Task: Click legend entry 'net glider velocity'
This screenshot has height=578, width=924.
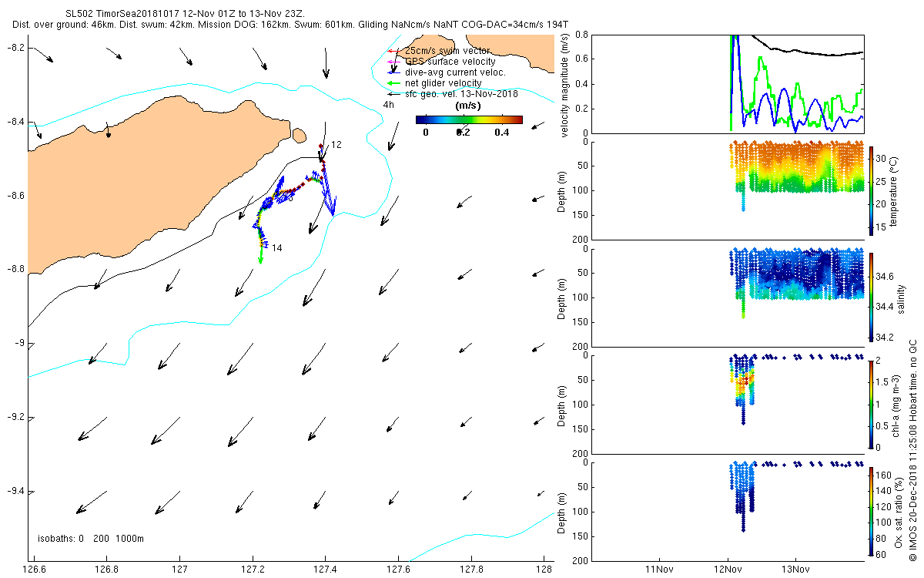Action: [x=444, y=83]
